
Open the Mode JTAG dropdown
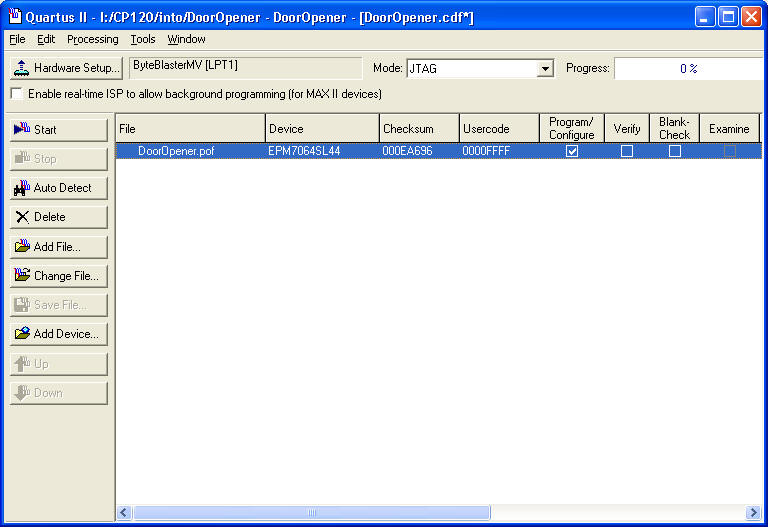pyautogui.click(x=545, y=69)
